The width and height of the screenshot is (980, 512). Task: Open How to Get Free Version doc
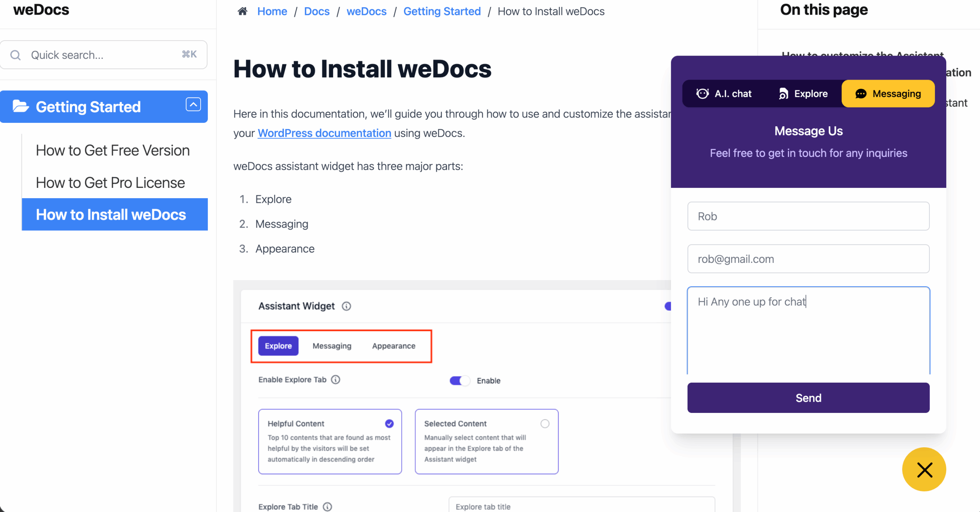[x=113, y=150]
